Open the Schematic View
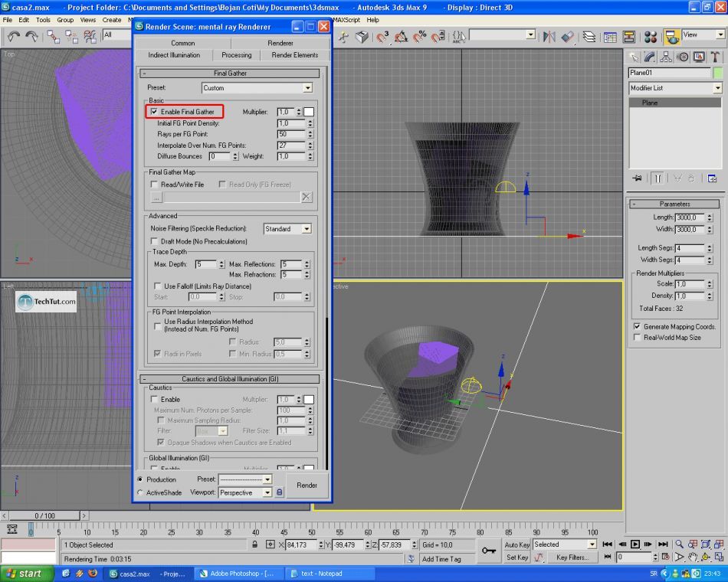This screenshot has width=728, height=582. click(629, 37)
